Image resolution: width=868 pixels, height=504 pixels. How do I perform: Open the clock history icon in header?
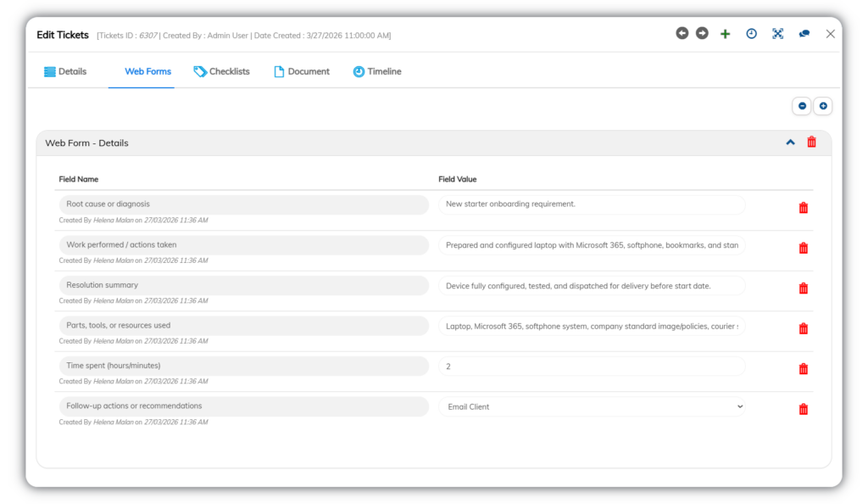coord(751,34)
